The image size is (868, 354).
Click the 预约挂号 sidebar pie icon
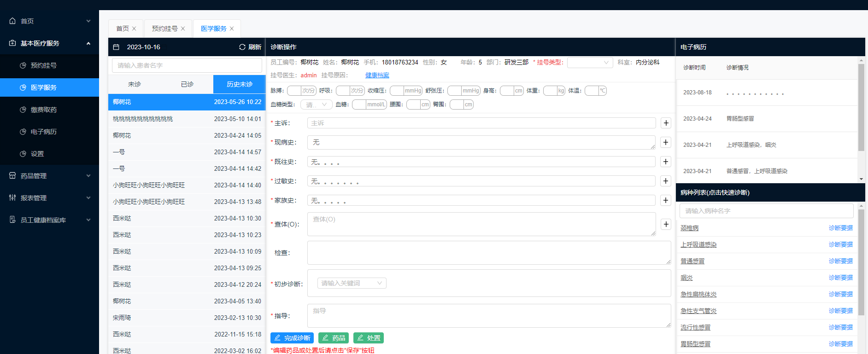point(23,65)
